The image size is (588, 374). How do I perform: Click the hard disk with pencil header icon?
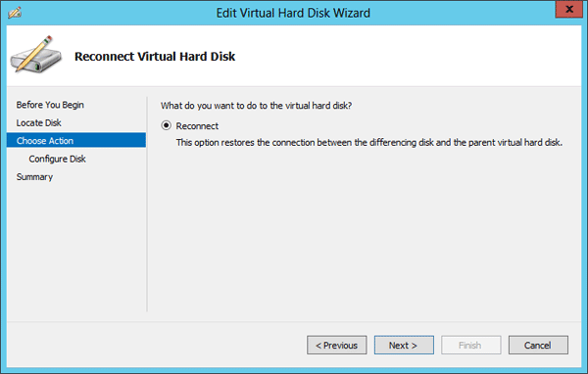pyautogui.click(x=35, y=55)
